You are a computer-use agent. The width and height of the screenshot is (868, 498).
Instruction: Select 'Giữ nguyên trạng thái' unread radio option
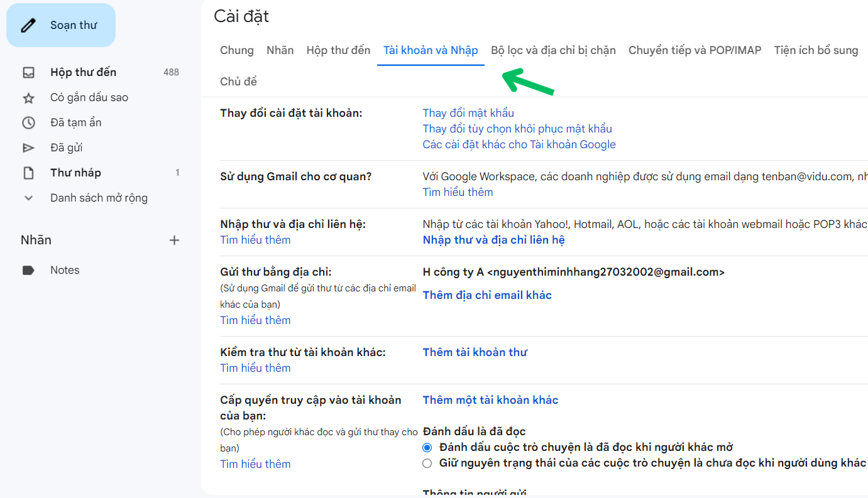pos(427,463)
